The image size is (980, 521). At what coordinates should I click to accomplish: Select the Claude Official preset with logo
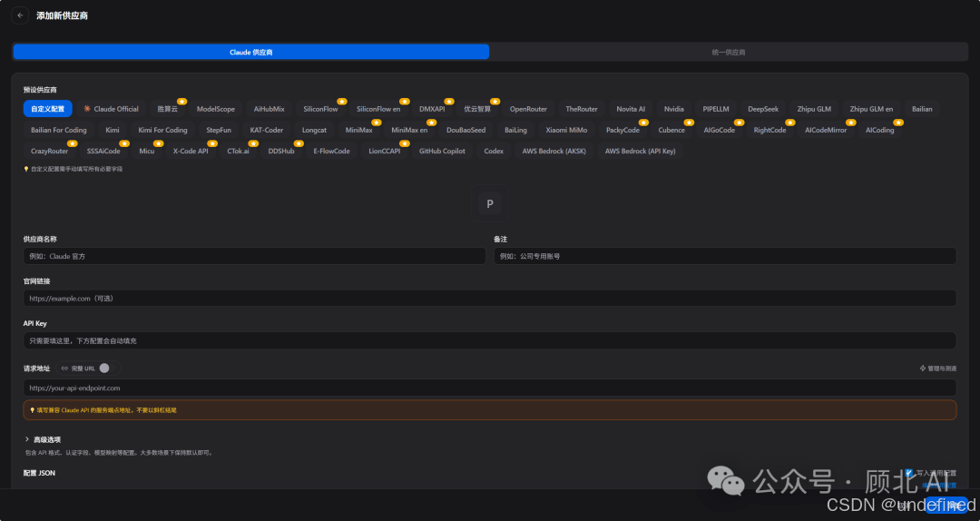tap(112, 109)
